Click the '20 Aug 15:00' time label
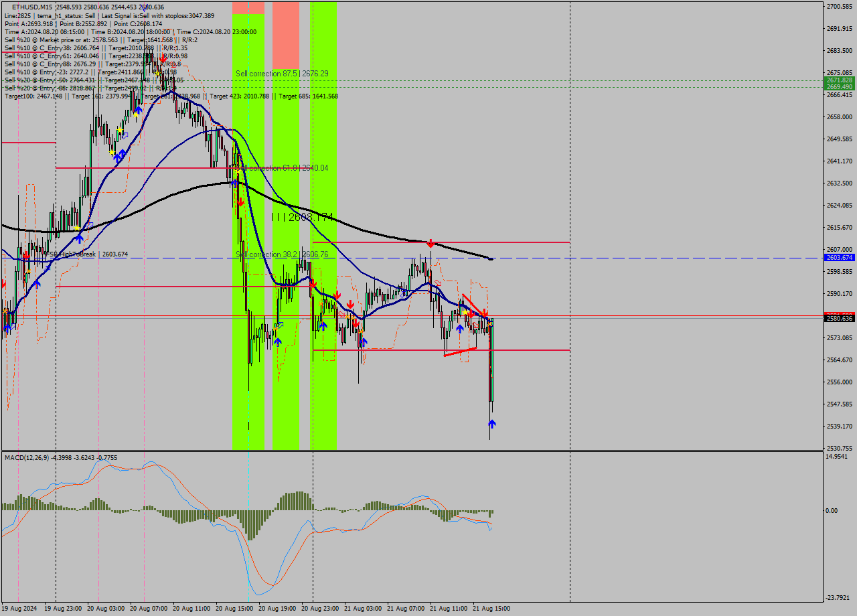The width and height of the screenshot is (857, 616). 234,609
